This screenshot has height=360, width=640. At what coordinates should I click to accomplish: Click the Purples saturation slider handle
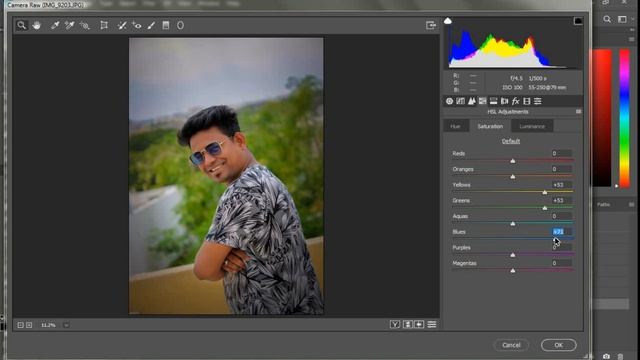point(513,255)
